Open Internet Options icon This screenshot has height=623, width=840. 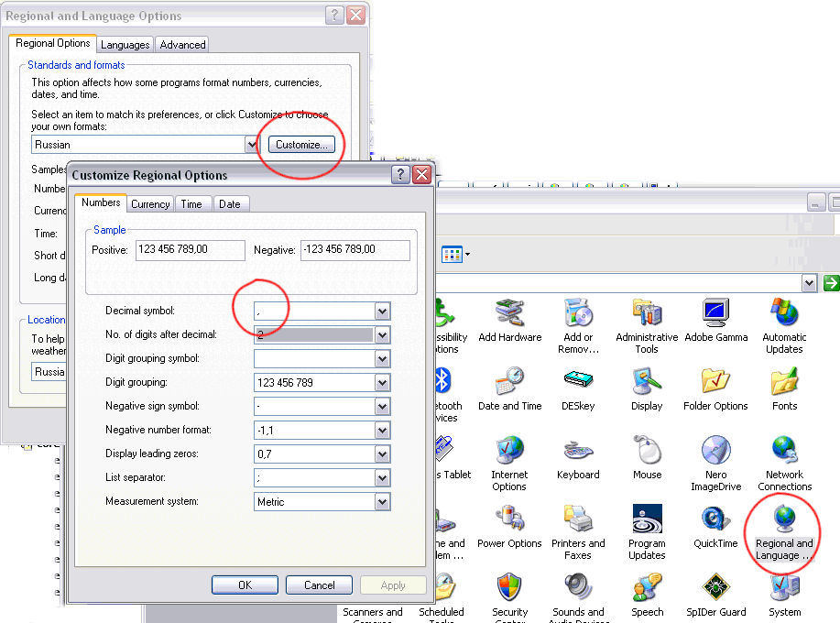pyautogui.click(x=509, y=450)
